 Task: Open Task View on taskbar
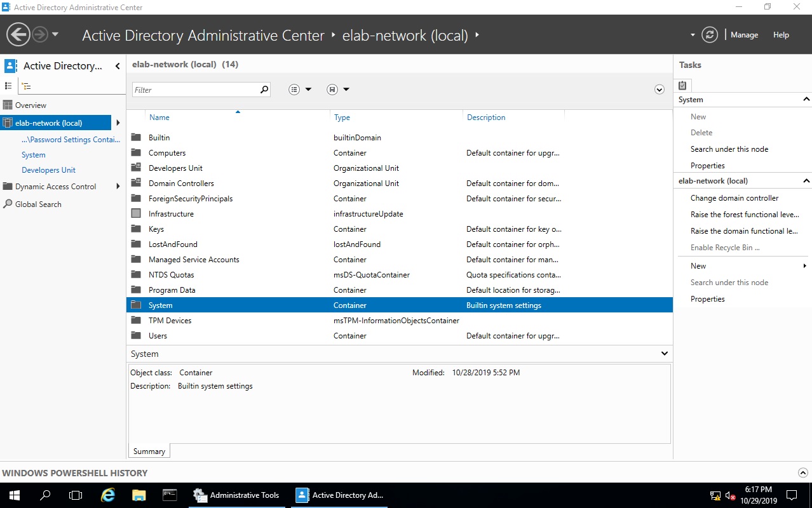click(76, 495)
